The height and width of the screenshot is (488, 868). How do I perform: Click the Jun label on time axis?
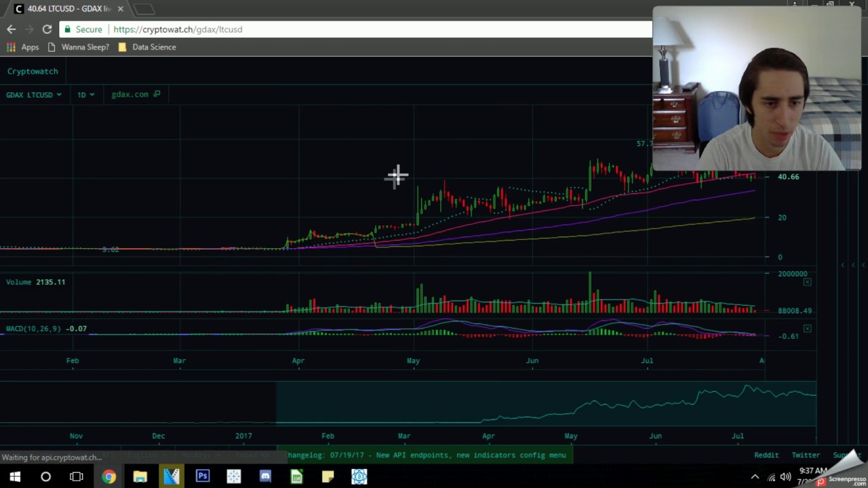pyautogui.click(x=532, y=361)
